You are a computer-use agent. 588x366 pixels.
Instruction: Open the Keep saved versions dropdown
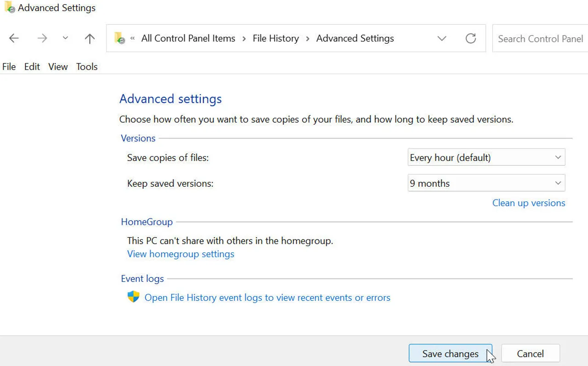pos(486,183)
